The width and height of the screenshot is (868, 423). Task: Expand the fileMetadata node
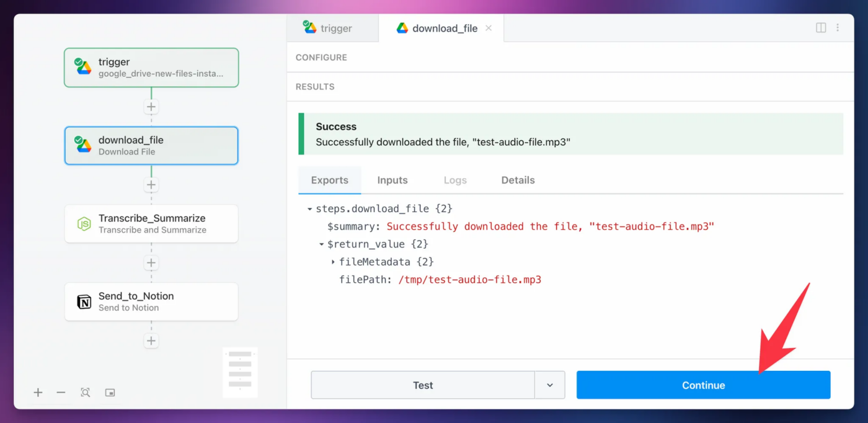333,262
